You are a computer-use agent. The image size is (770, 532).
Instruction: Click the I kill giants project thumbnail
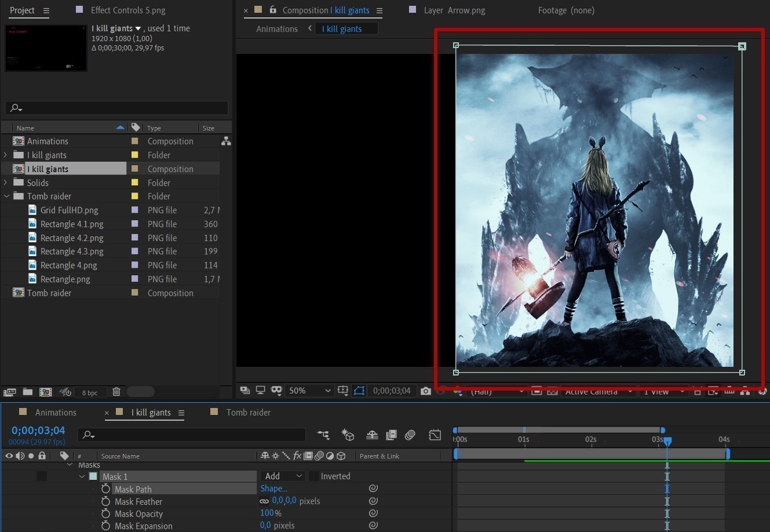[46, 48]
